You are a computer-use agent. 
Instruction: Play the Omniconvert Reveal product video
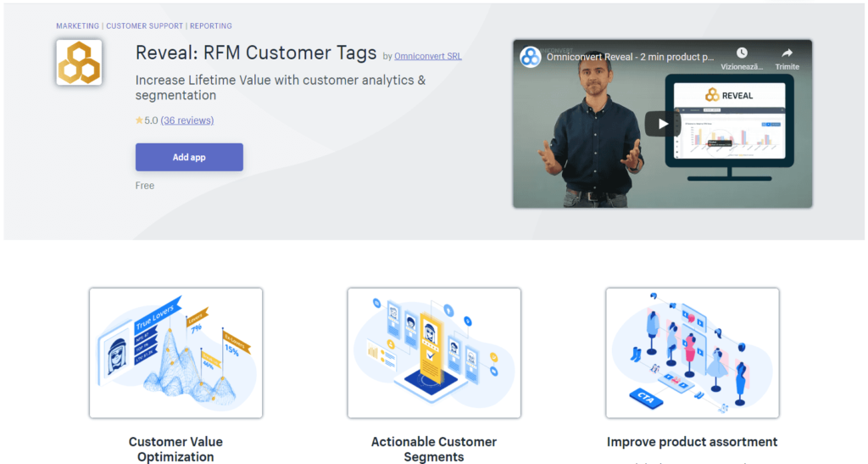tap(663, 124)
